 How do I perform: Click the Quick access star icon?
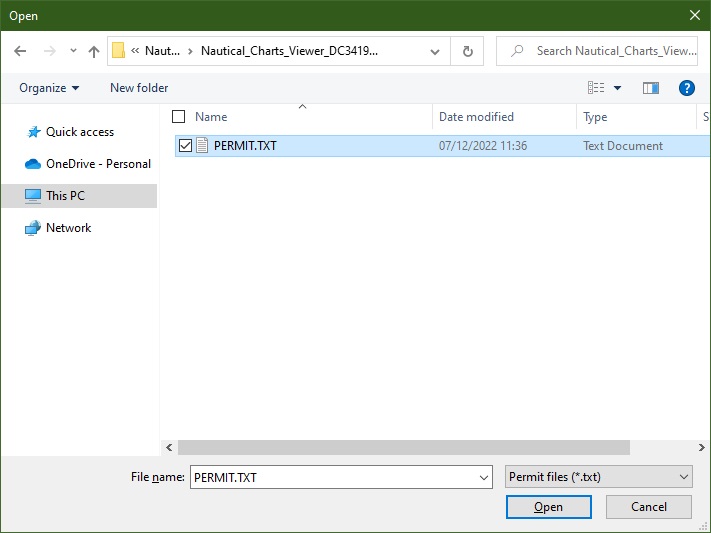pos(33,132)
